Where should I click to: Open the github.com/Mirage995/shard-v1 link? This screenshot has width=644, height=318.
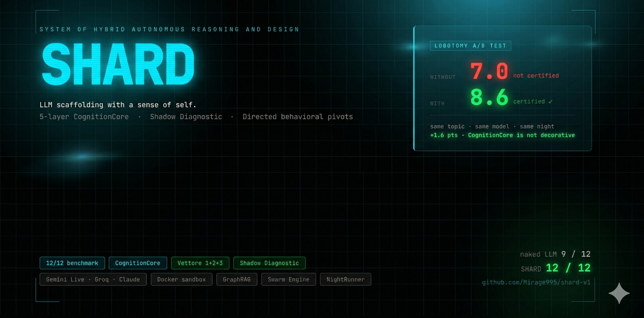[x=536, y=282]
